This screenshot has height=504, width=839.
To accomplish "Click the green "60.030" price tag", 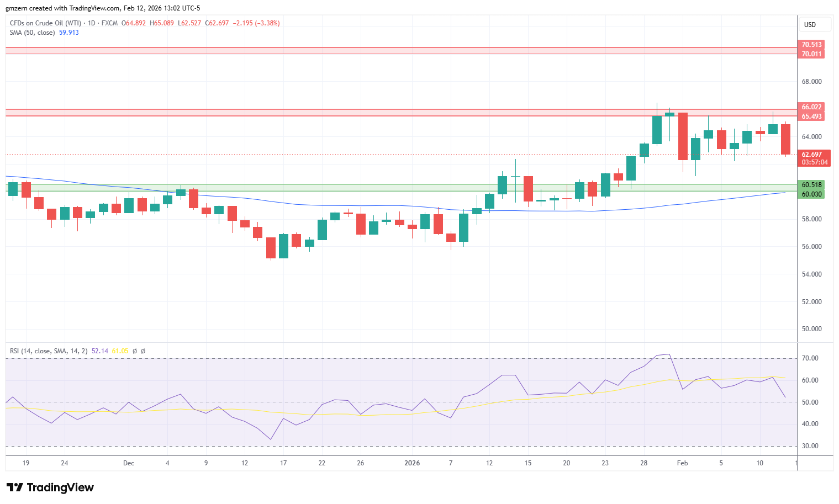I will click(x=811, y=194).
